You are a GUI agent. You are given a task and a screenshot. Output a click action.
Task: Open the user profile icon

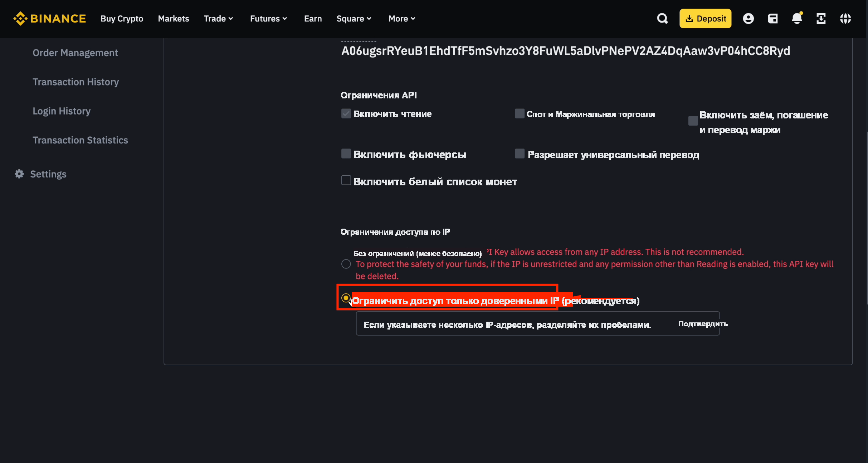point(748,19)
